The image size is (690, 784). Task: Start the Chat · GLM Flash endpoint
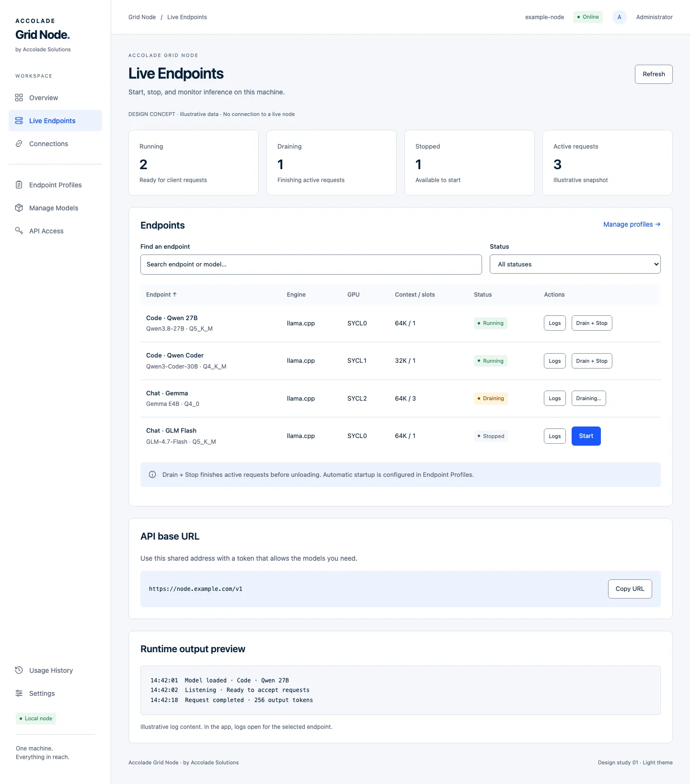pyautogui.click(x=586, y=436)
